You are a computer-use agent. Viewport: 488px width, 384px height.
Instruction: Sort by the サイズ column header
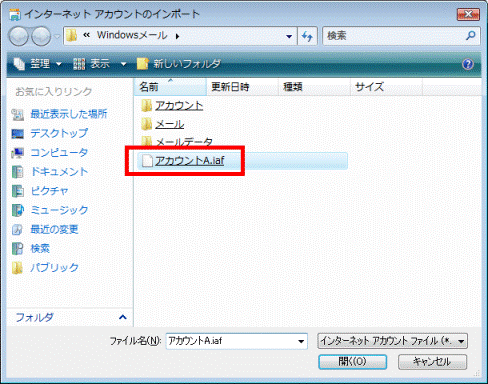pos(386,87)
